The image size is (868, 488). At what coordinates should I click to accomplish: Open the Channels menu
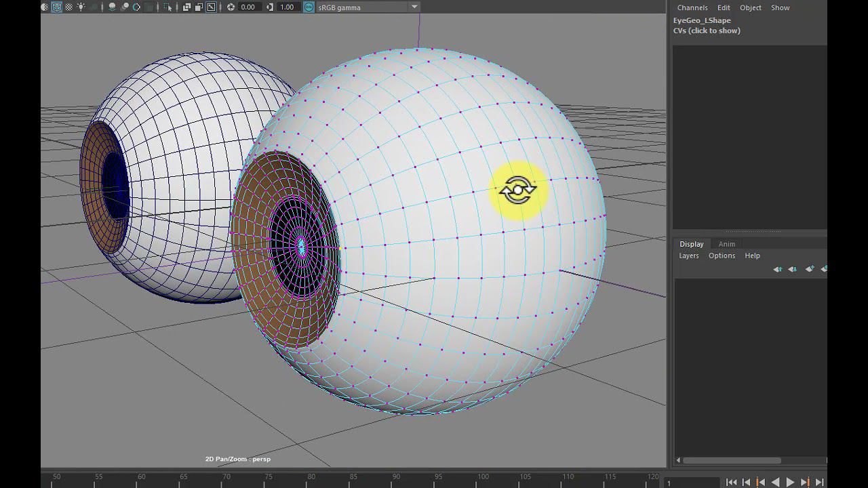point(692,7)
